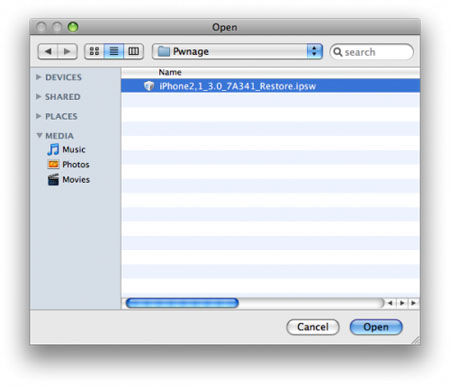Image resolution: width=450 pixels, height=386 pixels.
Task: Switch to icon view
Action: tap(94, 51)
